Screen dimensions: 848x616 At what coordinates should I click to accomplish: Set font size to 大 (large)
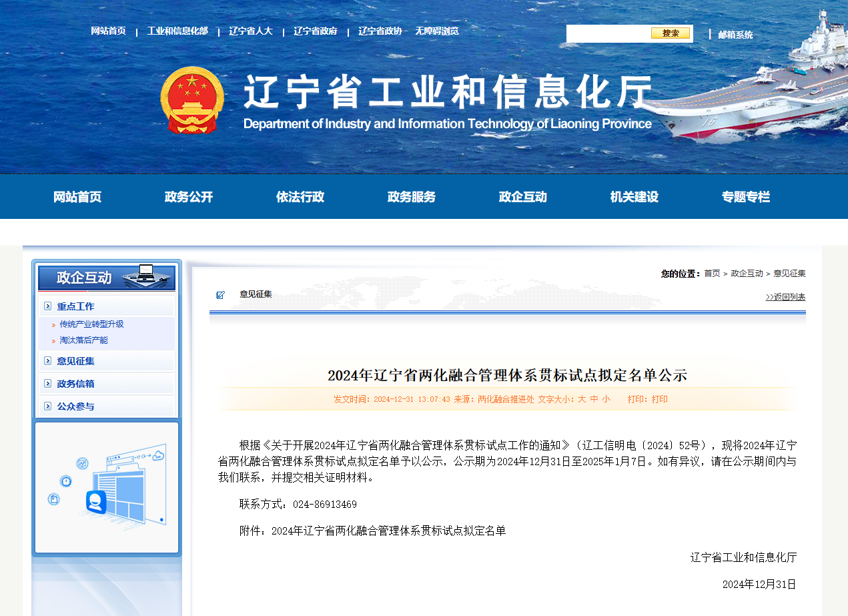pos(582,399)
